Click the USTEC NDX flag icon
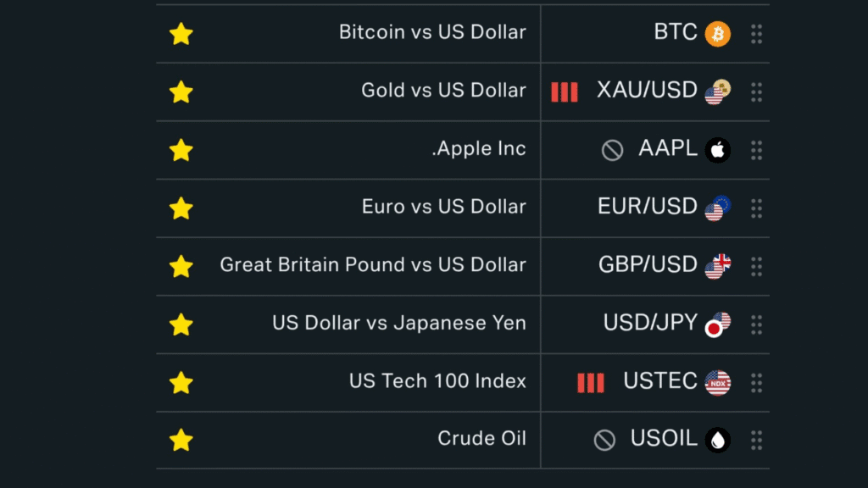This screenshot has height=488, width=868. point(717,382)
